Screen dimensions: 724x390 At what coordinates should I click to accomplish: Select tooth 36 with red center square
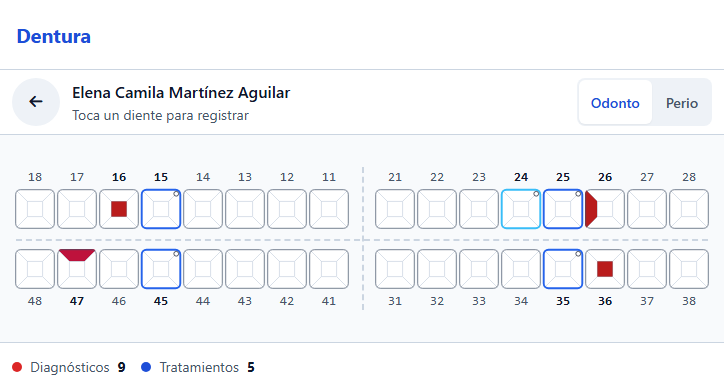(x=605, y=269)
